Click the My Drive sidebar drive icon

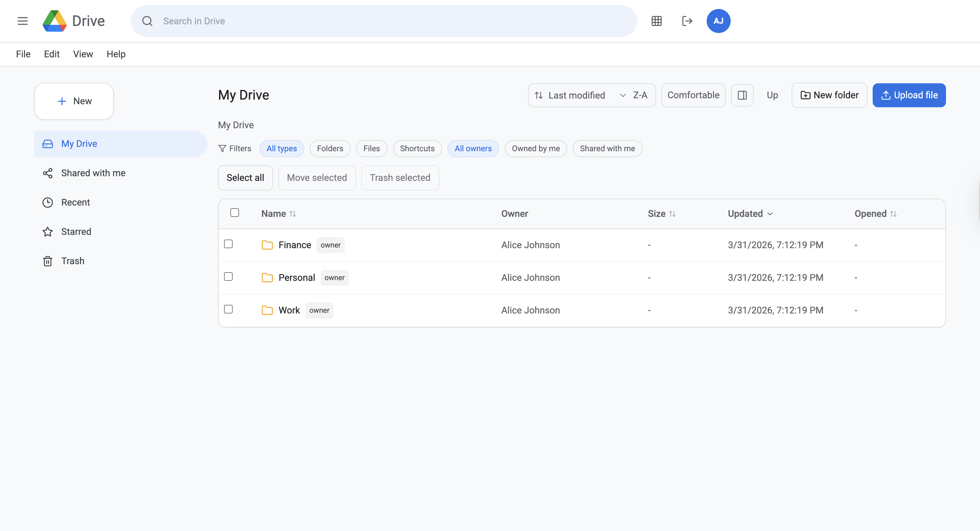coord(48,144)
